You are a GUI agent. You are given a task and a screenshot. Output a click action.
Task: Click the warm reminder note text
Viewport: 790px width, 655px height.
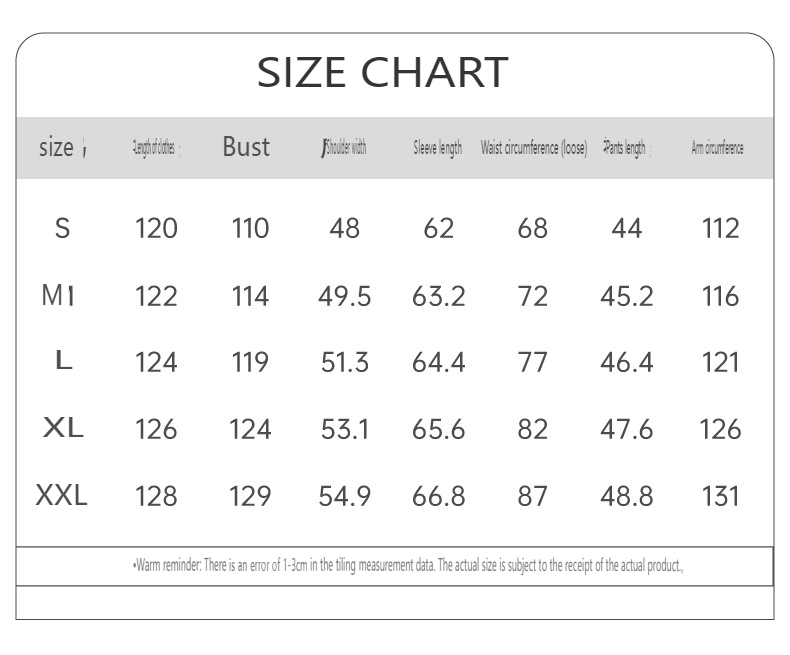click(x=408, y=565)
